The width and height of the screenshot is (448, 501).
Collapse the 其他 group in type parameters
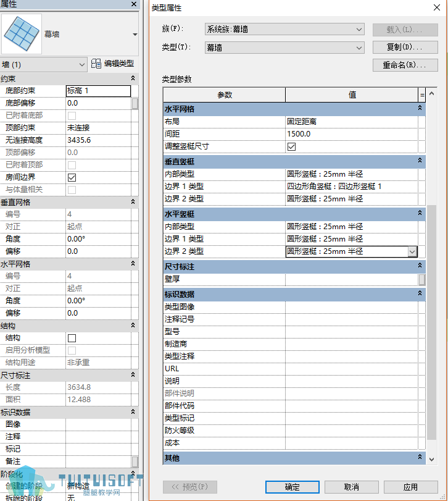point(420,457)
